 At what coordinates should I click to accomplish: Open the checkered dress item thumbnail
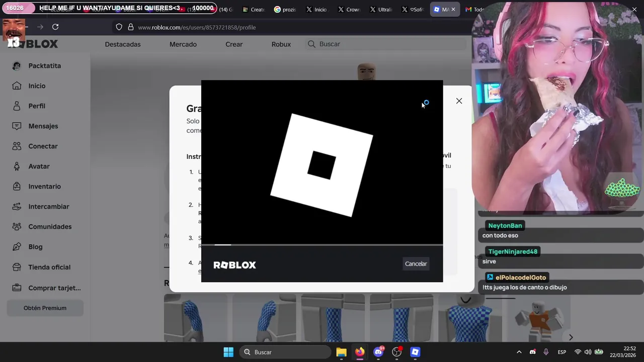[x=470, y=318]
